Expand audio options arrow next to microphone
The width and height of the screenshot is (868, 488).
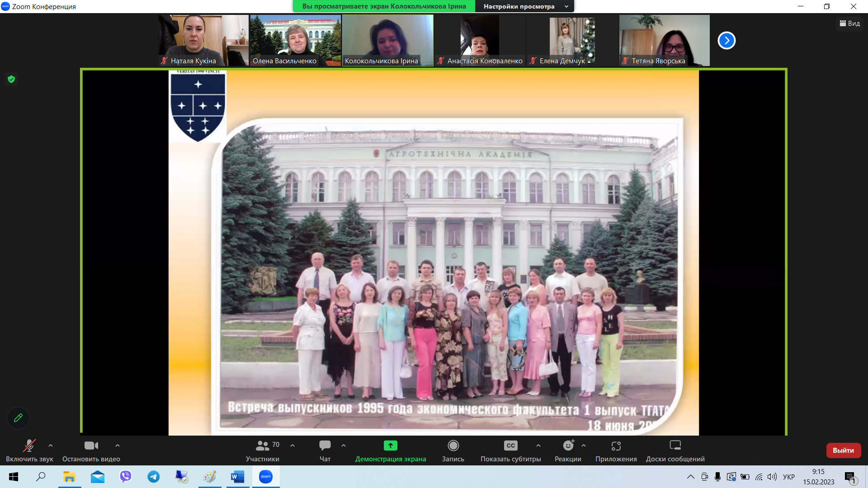pyautogui.click(x=51, y=446)
